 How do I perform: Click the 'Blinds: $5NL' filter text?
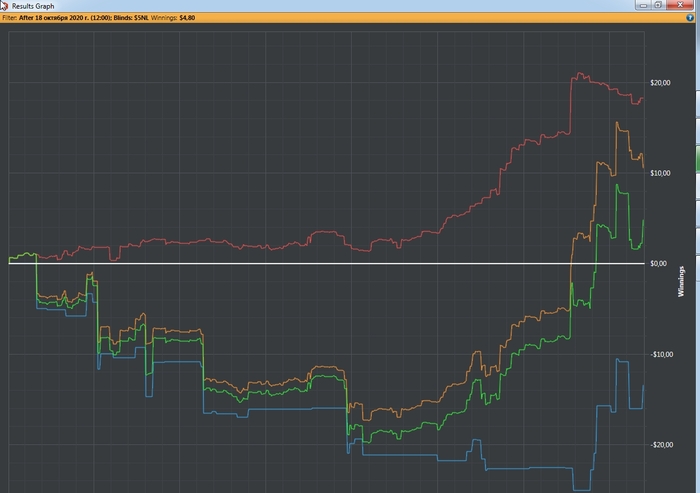pos(131,18)
